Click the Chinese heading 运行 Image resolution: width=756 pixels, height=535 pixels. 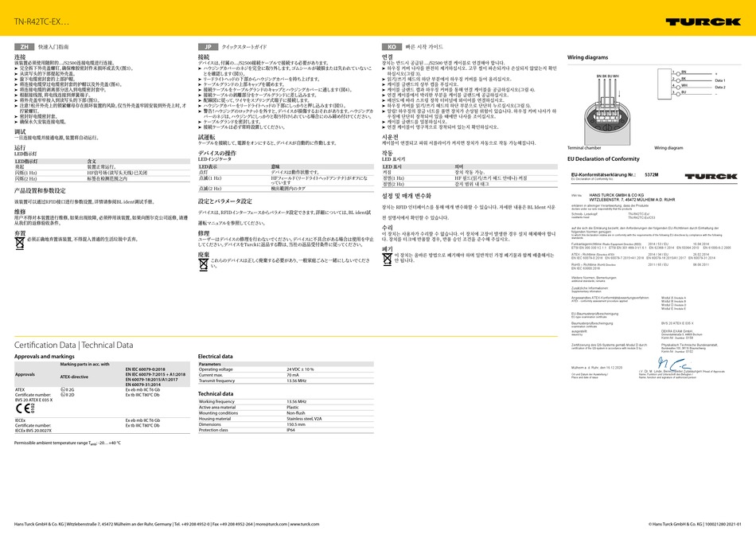[x=20, y=147]
